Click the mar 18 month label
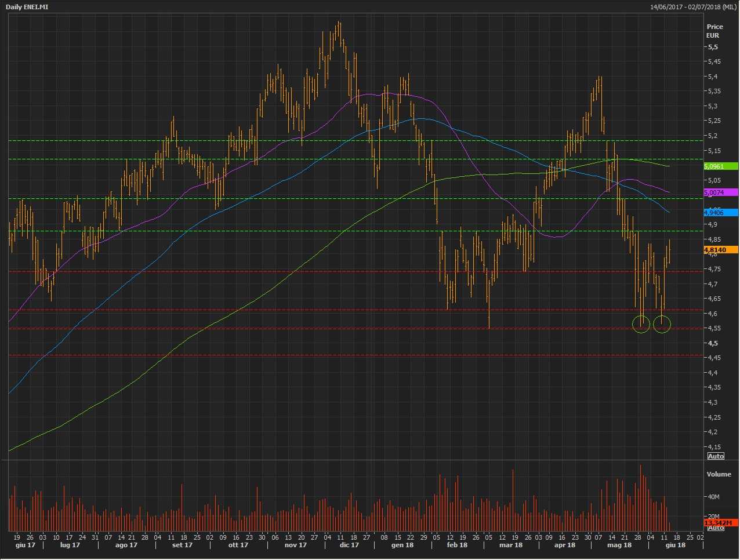This screenshot has height=560, width=740. pos(511,545)
